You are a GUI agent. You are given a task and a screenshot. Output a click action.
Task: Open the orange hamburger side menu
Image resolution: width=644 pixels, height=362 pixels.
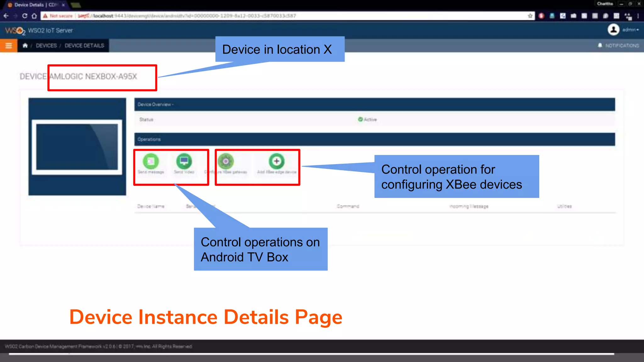pyautogui.click(x=8, y=46)
